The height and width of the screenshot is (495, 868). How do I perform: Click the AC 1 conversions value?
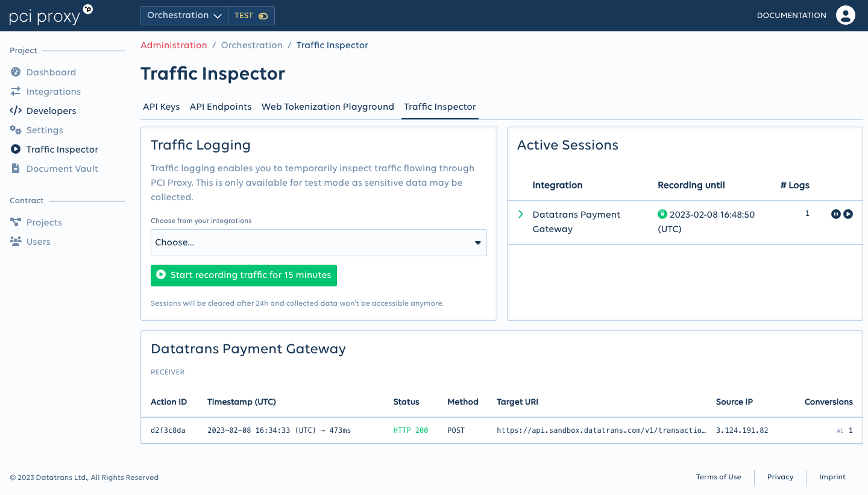[x=845, y=430]
